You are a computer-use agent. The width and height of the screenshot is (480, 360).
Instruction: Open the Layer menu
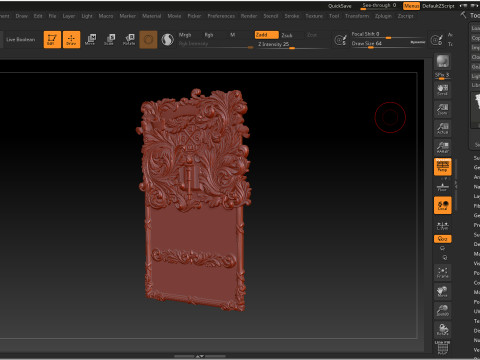tap(69, 16)
